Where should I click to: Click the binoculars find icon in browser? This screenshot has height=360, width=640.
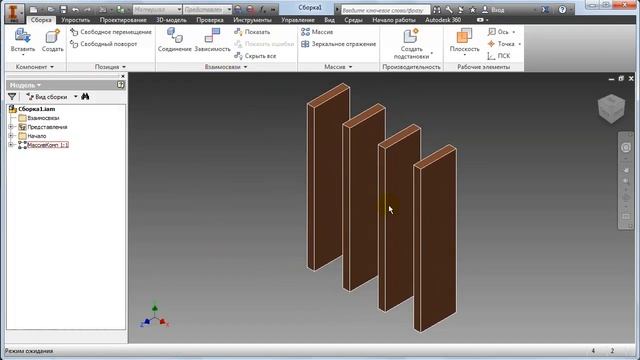[85, 97]
